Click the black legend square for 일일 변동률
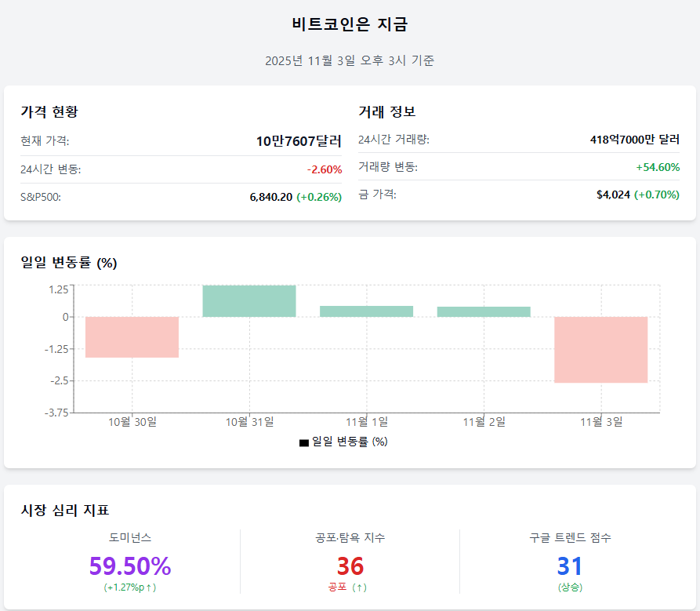 point(304,442)
